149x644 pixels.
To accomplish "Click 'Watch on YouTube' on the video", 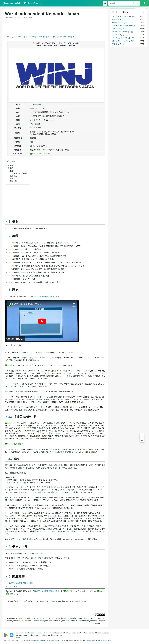I will click(x=15, y=339).
